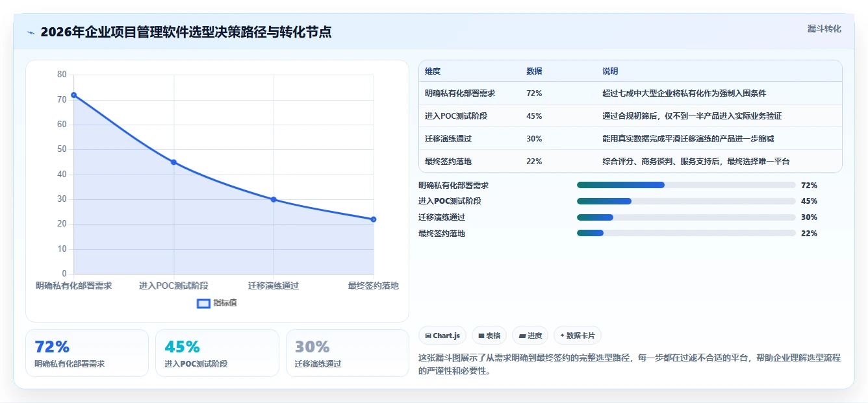Click the 30% label beside progress bar
This screenshot has height=403, width=868.
809,217
